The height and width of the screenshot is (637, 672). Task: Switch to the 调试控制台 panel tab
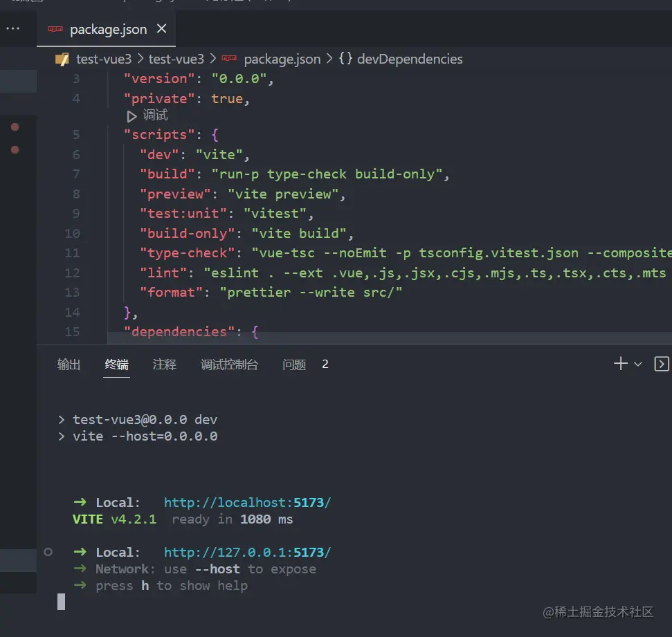(230, 364)
